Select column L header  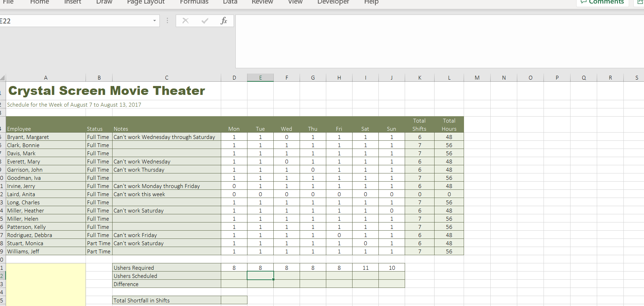[x=449, y=77]
